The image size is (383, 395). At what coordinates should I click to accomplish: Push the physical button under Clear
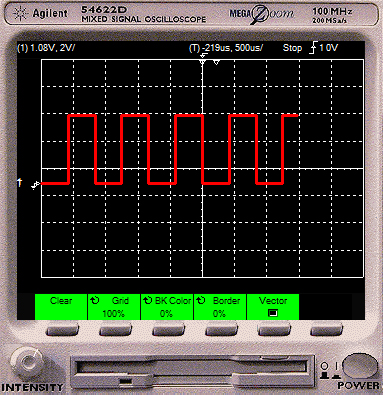(x=62, y=331)
